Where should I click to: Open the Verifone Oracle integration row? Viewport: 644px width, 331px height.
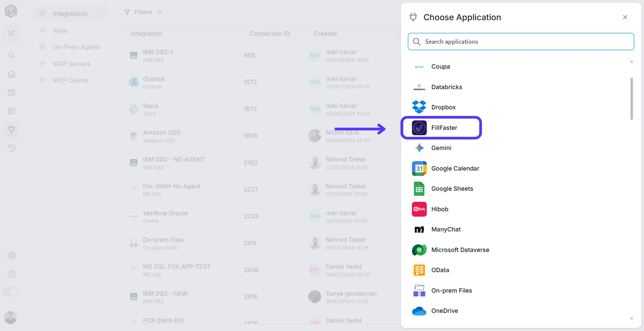pos(259,217)
